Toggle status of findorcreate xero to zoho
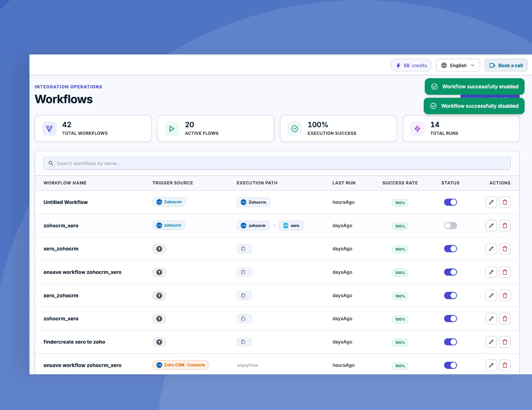This screenshot has height=410, width=532. [x=450, y=342]
